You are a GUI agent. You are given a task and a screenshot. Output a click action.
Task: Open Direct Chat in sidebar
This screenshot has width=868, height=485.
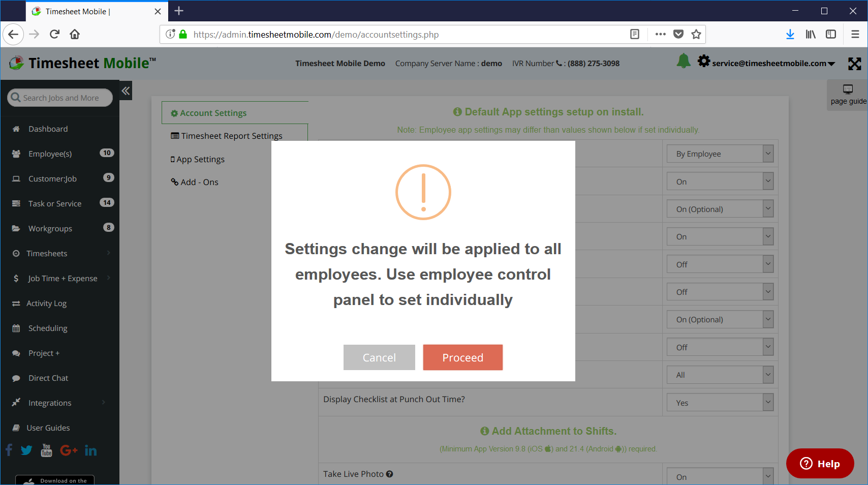pos(48,378)
